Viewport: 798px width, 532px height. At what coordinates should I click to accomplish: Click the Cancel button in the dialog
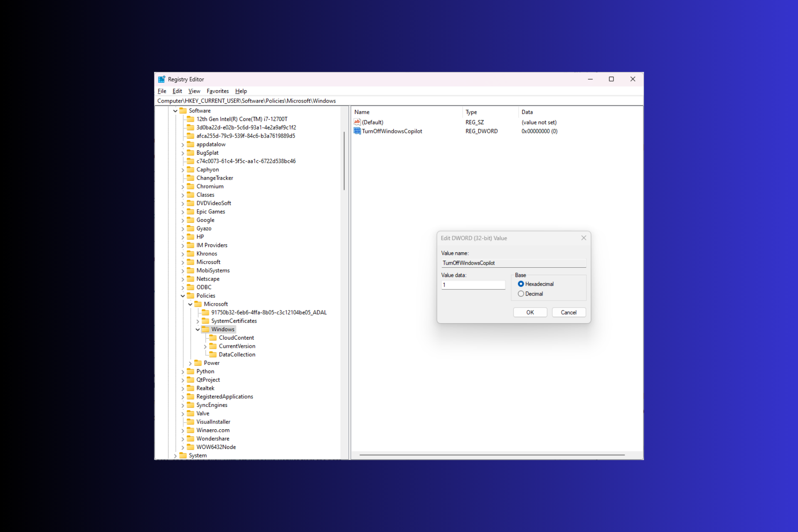pos(569,312)
